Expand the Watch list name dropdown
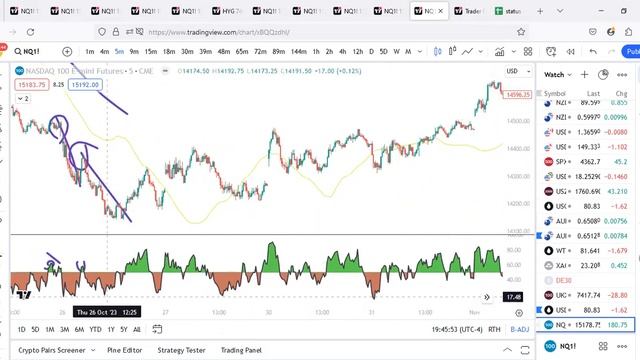Image resolution: width=640 pixels, height=360 pixels. click(x=558, y=75)
